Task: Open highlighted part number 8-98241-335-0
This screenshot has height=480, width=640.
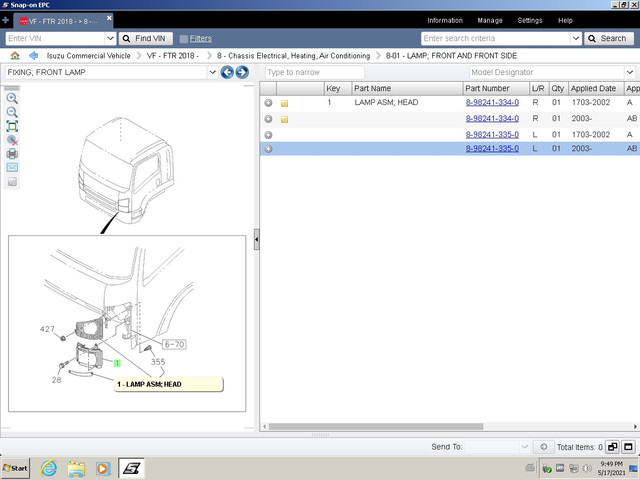Action: tap(492, 149)
